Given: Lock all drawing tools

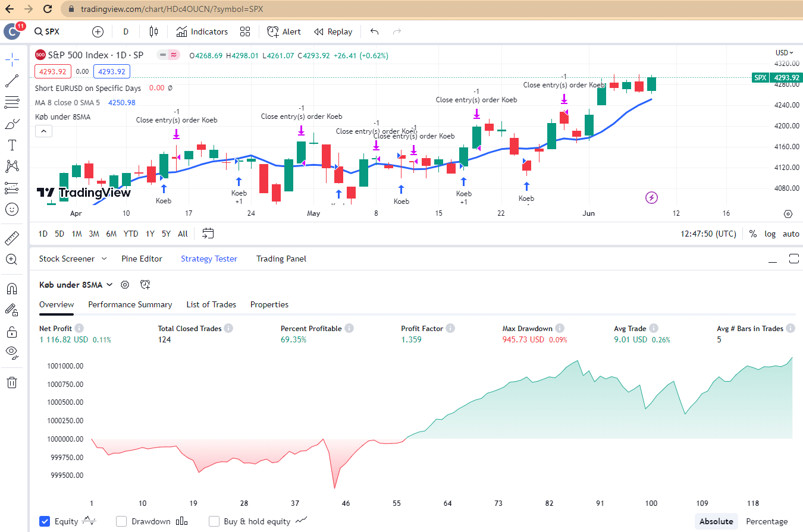Looking at the screenshot, I should [x=12, y=331].
